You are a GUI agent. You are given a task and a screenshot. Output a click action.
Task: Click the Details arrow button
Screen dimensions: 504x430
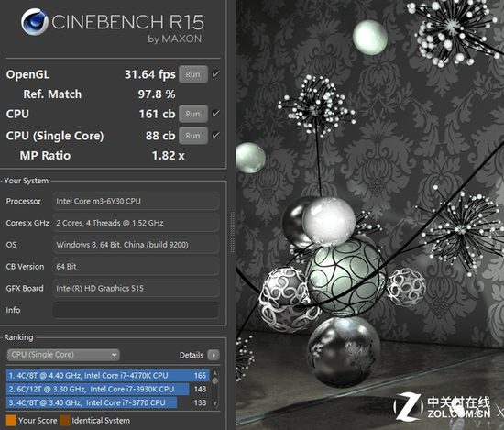pyautogui.click(x=214, y=355)
